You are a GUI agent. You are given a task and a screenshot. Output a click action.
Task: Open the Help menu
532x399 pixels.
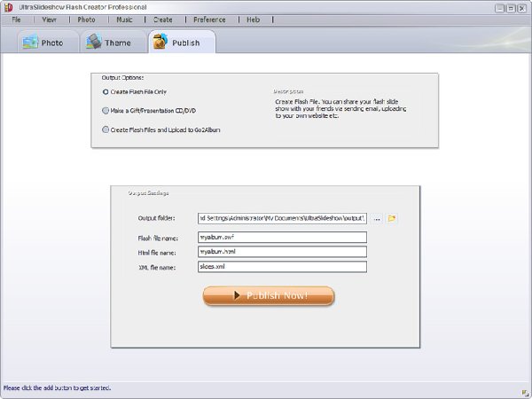tap(254, 20)
